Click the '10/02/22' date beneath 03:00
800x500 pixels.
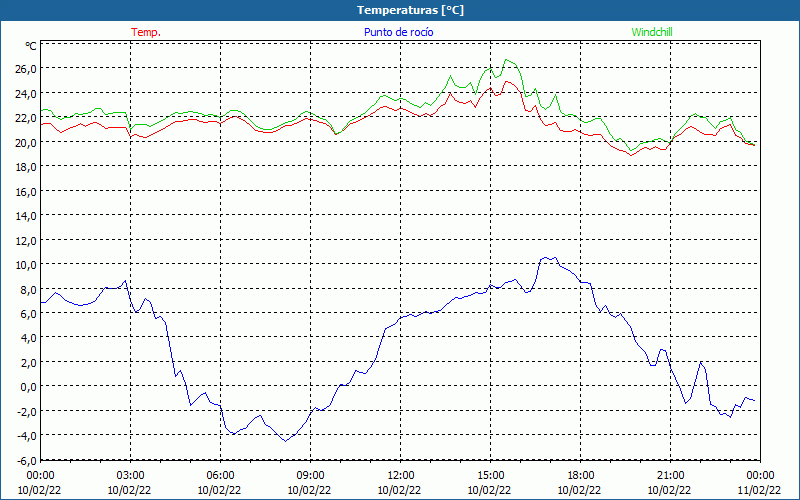tap(130, 490)
